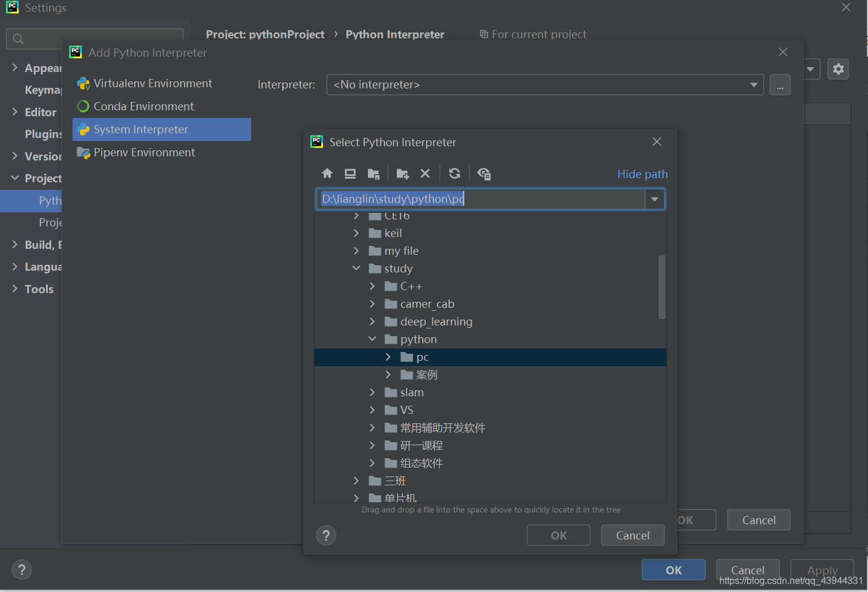The width and height of the screenshot is (868, 592).
Task: Click OK in the Settings window
Action: tap(673, 570)
